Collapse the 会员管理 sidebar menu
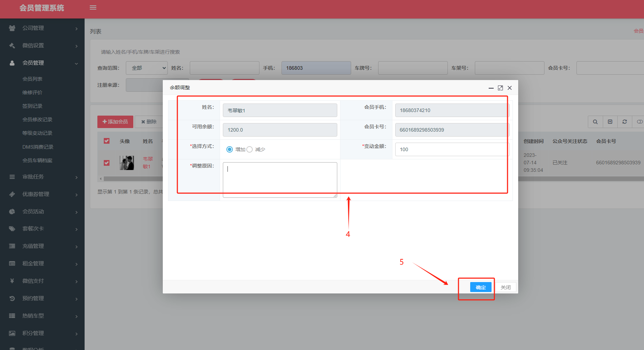This screenshot has height=350, width=644. point(43,63)
